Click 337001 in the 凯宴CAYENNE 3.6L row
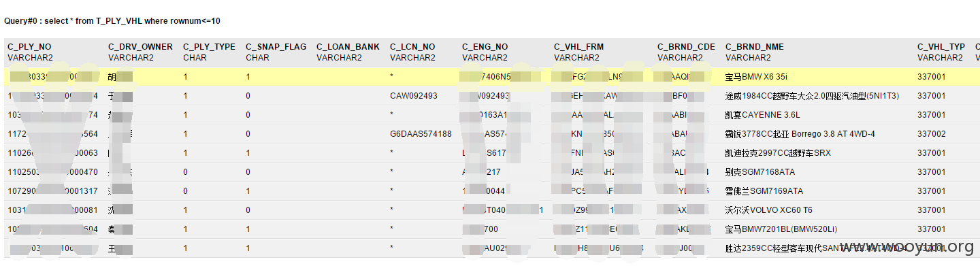The image size is (980, 266). 931,115
